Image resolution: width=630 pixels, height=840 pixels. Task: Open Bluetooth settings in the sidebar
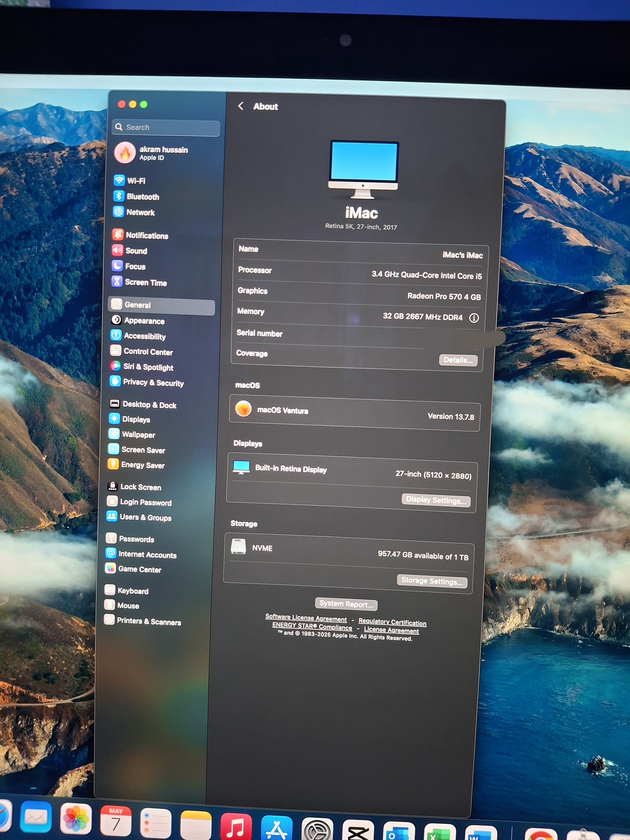[136, 196]
